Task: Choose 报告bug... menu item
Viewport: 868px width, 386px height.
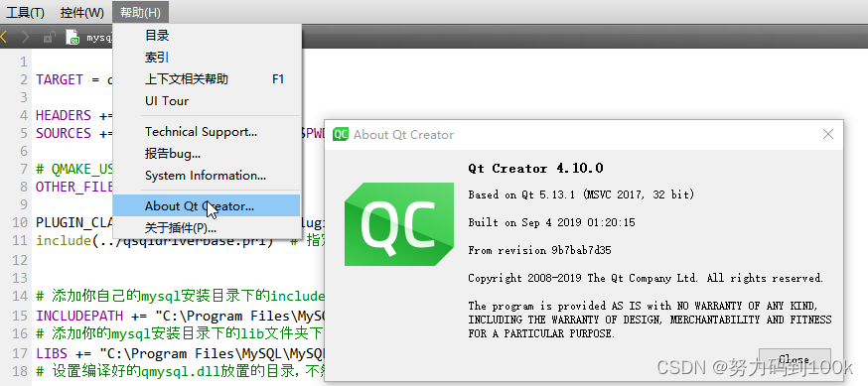Action: click(x=207, y=153)
